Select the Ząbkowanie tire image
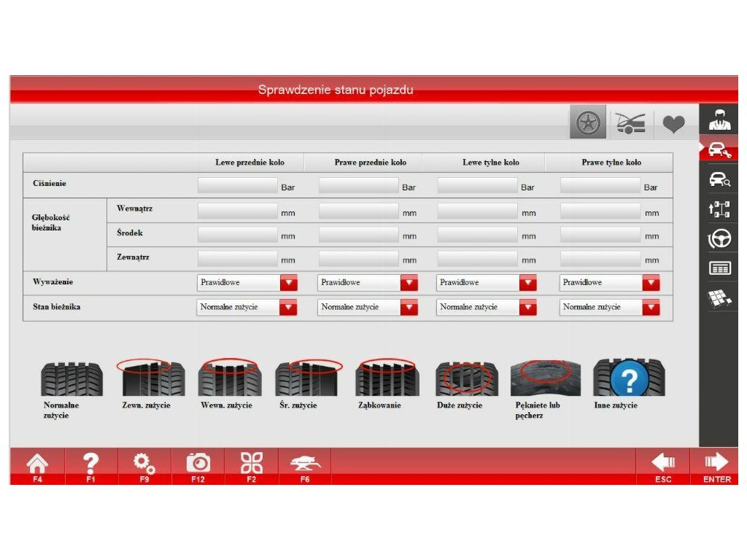 tap(387, 378)
